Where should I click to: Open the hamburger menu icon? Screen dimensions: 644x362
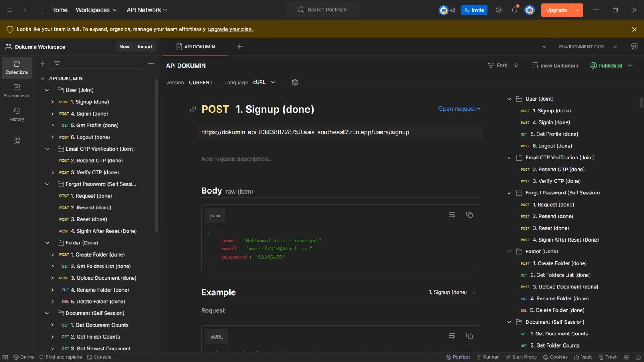(x=10, y=10)
